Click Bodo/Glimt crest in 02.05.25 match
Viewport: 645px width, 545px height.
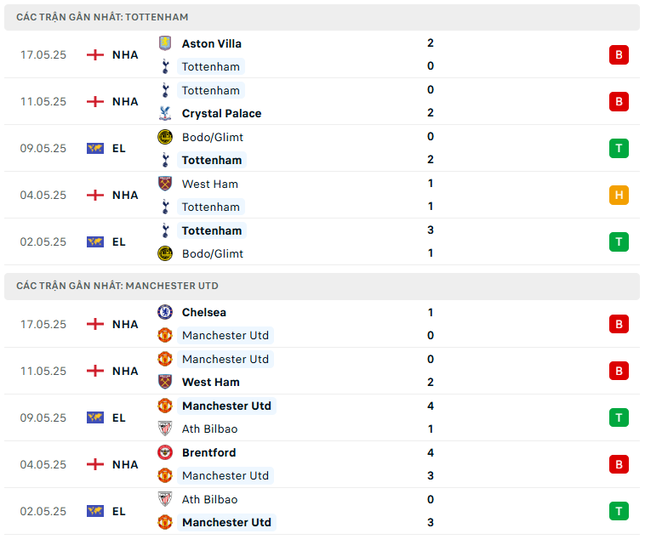165,253
